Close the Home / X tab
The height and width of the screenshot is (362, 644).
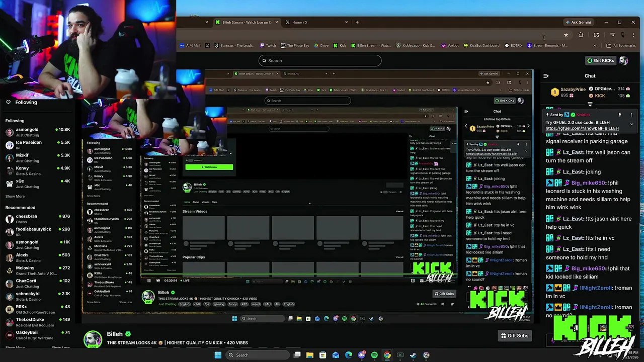click(346, 22)
